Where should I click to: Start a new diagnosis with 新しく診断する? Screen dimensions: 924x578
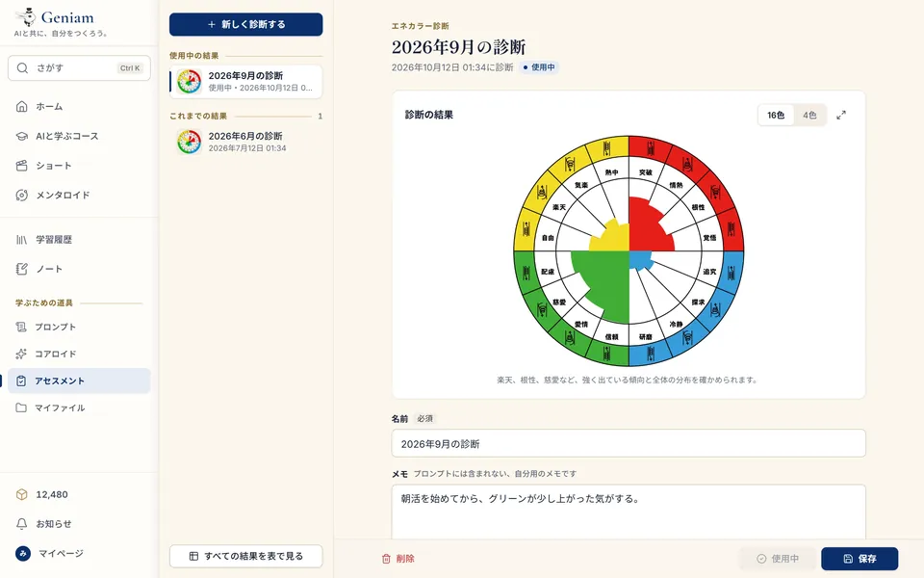(245, 24)
